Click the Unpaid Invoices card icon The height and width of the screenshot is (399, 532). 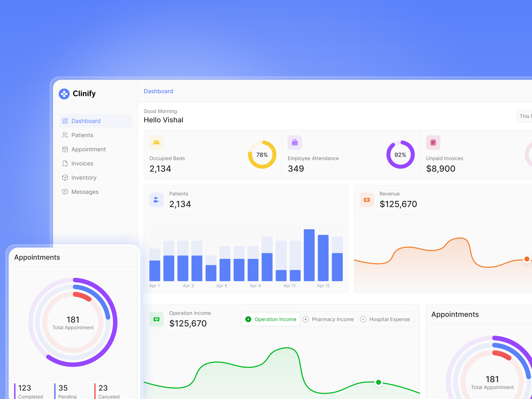(433, 142)
